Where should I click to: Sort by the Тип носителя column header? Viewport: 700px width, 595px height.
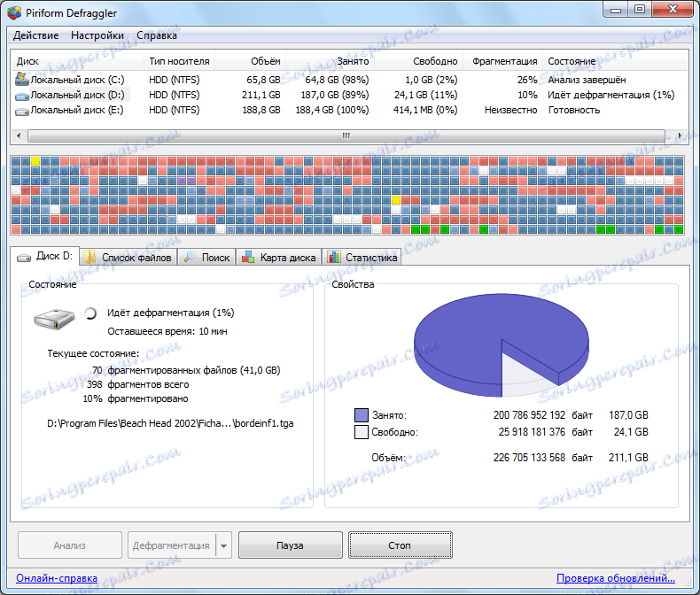point(179,61)
